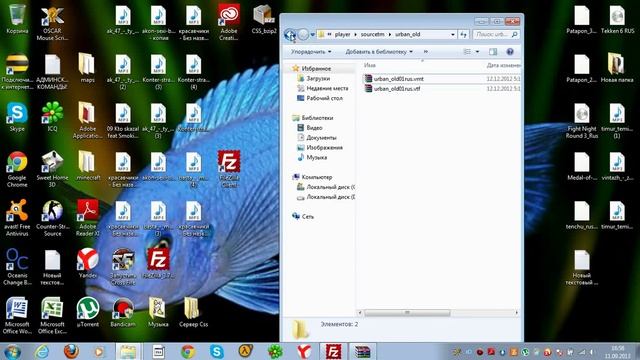The width and height of the screenshot is (640, 360).
Task: Select the Tekken 6 RUS desktop icon
Action: (x=617, y=19)
